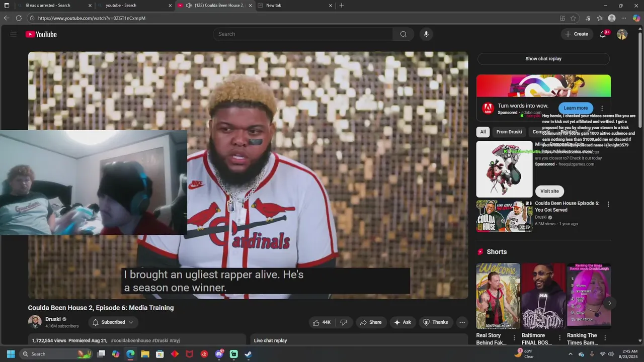644x362 pixels.
Task: Open options for Ranking The Times short
Action: click(x=605, y=338)
